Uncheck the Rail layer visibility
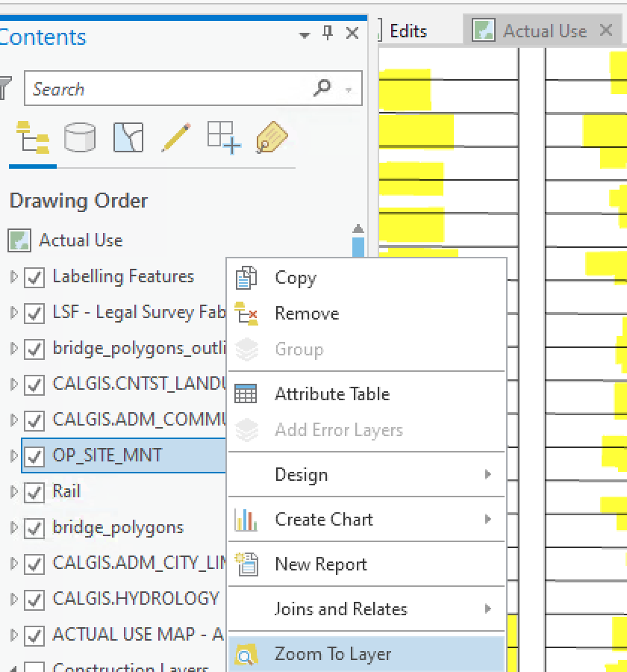Image resolution: width=627 pixels, height=672 pixels. [x=33, y=492]
